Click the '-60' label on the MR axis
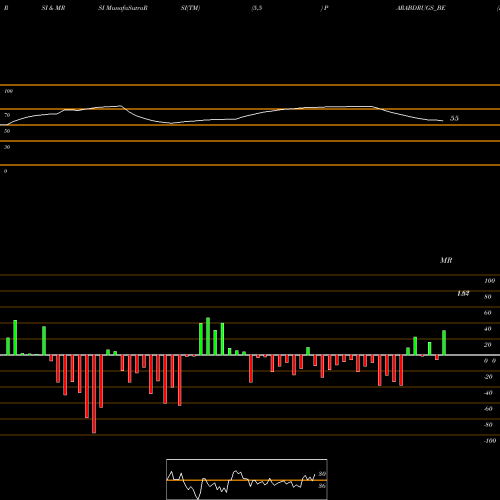The image size is (500, 500). click(488, 409)
